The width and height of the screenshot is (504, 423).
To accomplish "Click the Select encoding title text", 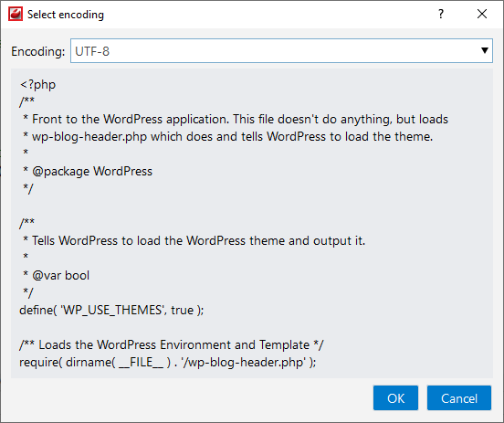I will click(x=66, y=15).
